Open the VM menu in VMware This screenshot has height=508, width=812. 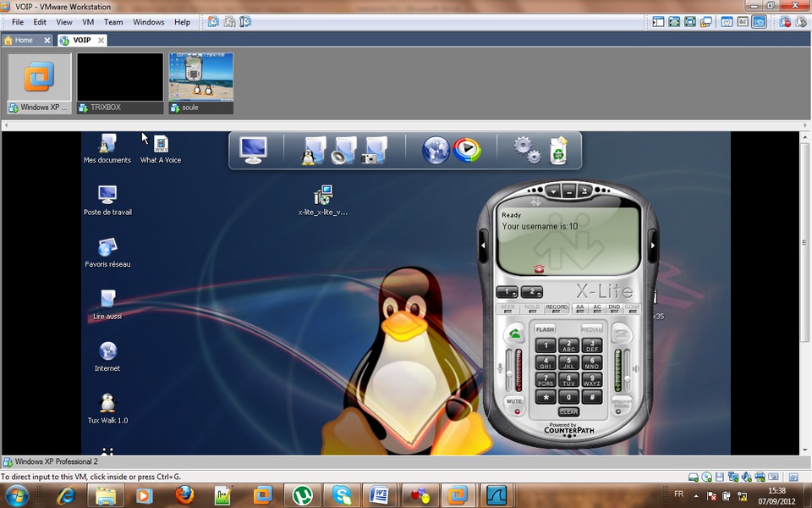[88, 22]
